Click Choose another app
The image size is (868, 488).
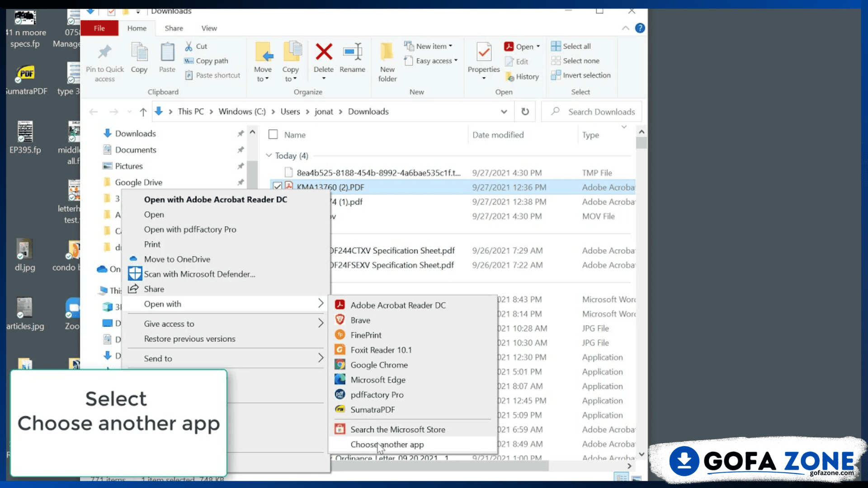[412, 444]
